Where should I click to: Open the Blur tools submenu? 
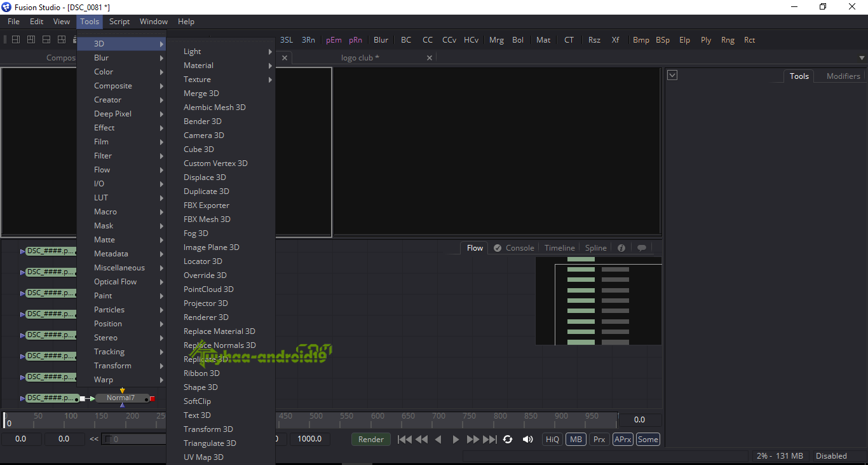click(x=121, y=58)
